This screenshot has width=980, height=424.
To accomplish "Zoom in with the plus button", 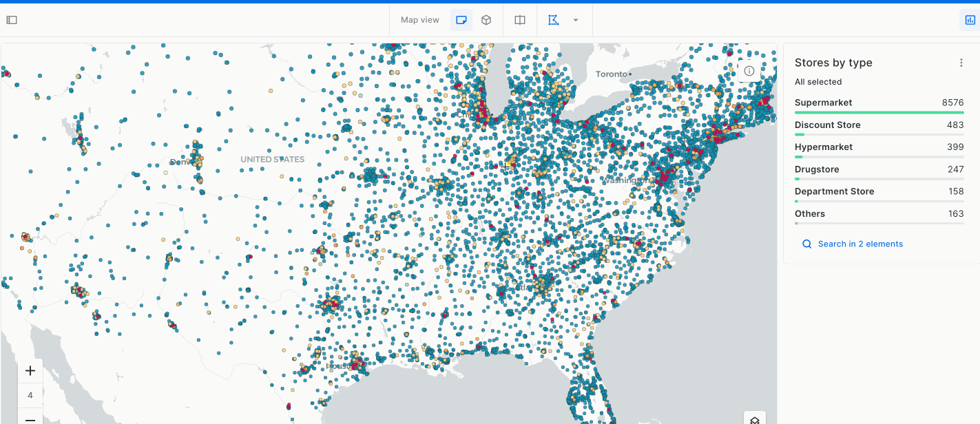I will coord(30,371).
